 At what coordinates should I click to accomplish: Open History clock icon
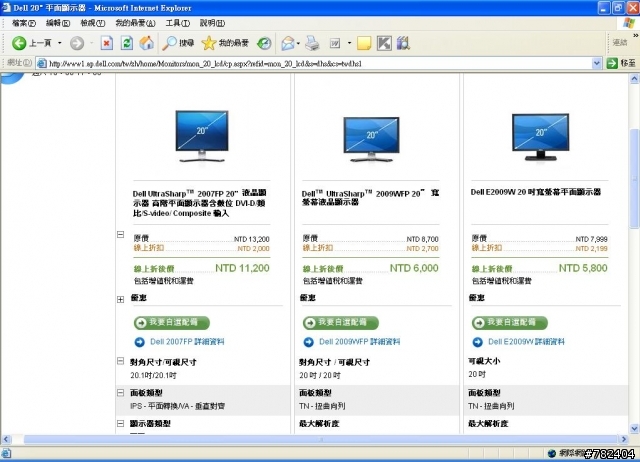pos(264,43)
